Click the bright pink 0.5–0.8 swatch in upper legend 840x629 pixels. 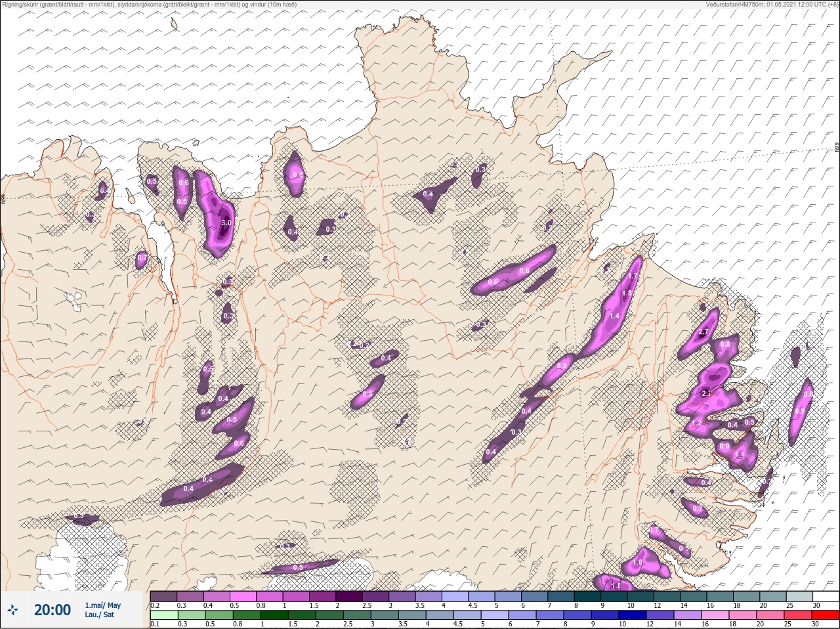[x=243, y=596]
